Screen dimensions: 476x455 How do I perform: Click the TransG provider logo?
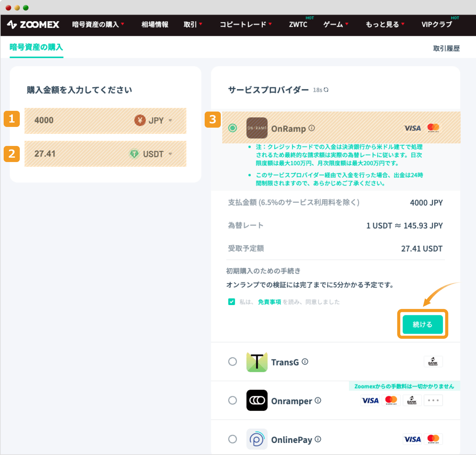(257, 362)
